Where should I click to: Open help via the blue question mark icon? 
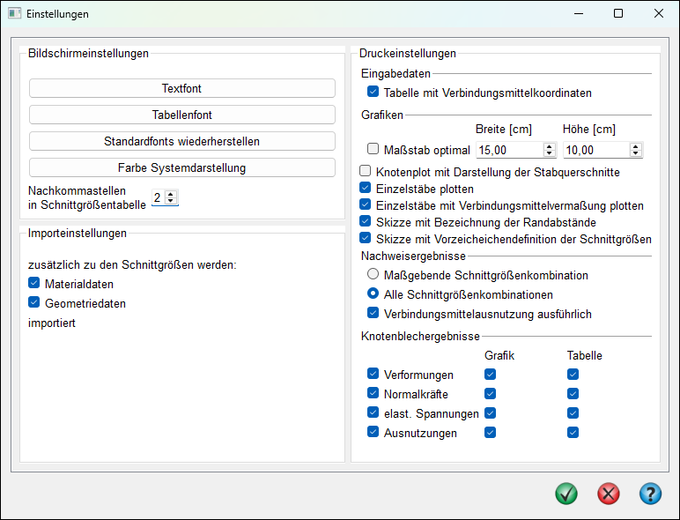coord(650,493)
